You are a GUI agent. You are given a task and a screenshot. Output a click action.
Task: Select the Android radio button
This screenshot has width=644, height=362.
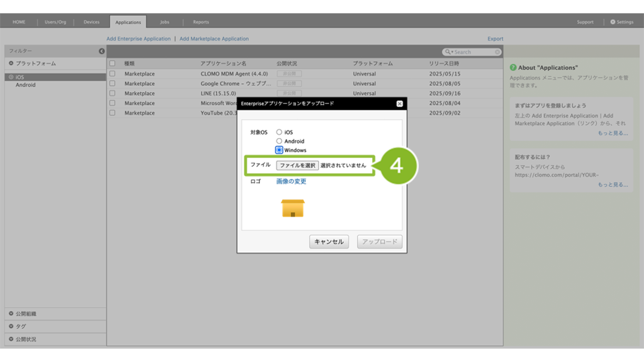coord(279,141)
